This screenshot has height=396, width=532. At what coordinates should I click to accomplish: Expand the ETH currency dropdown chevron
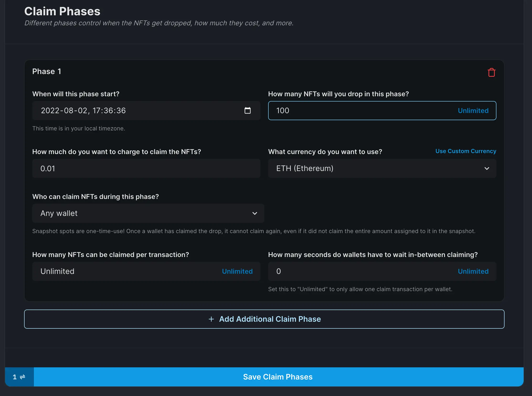coord(486,169)
